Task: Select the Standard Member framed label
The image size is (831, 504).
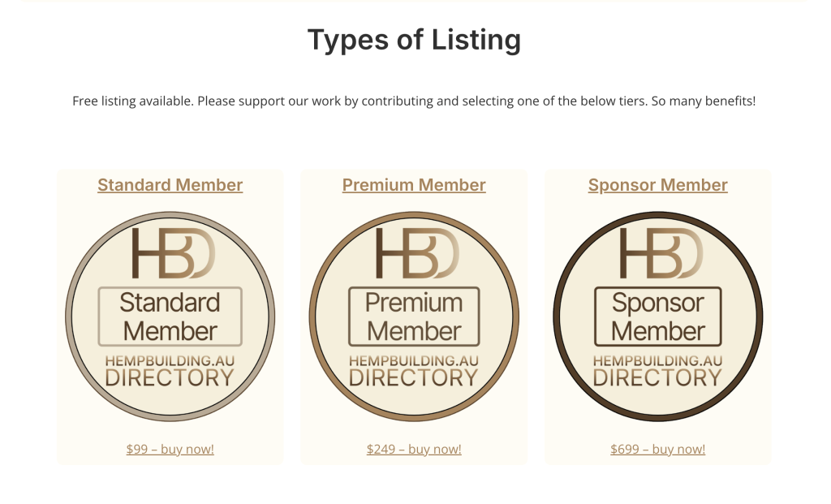Action: [x=170, y=315]
